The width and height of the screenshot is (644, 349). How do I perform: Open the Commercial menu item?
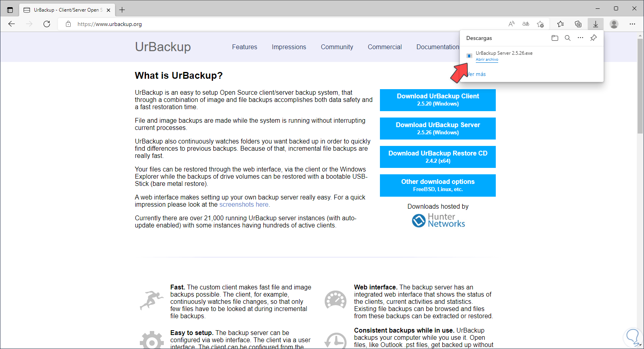(385, 47)
